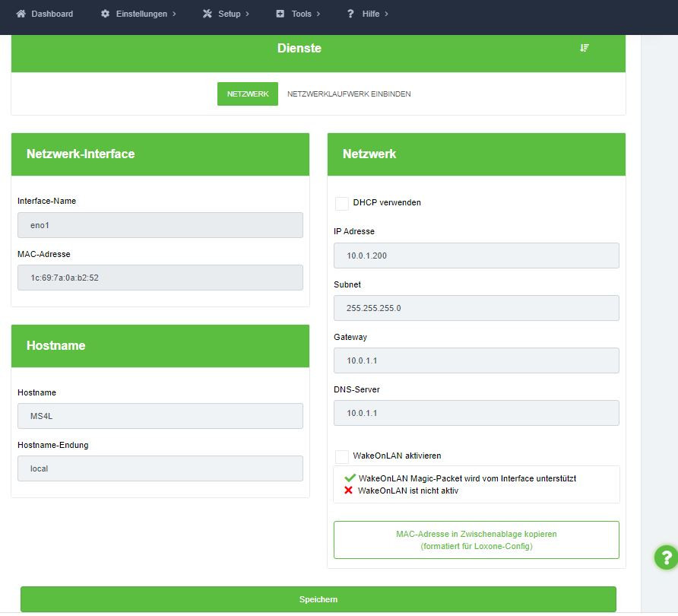Click the Hilfe question mark icon
The height and width of the screenshot is (616, 678).
[350, 14]
